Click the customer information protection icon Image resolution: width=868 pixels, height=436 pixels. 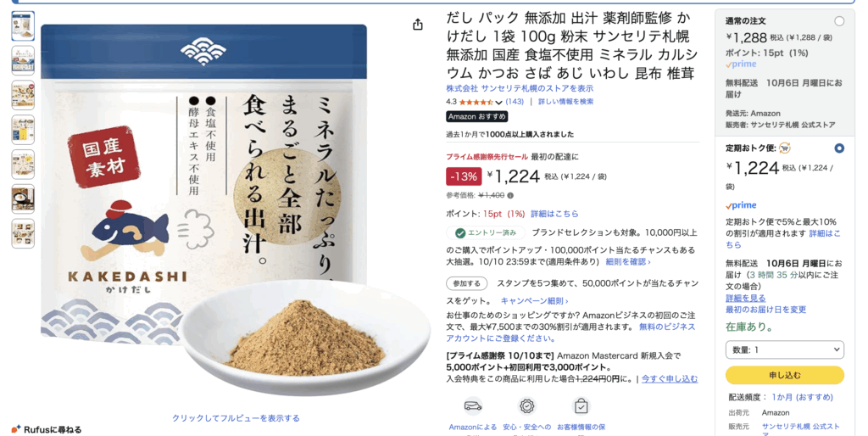click(581, 406)
